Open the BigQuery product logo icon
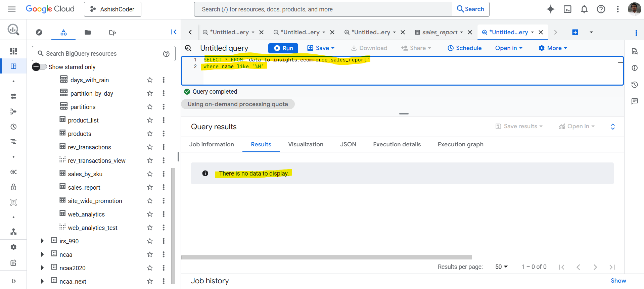 click(x=13, y=30)
